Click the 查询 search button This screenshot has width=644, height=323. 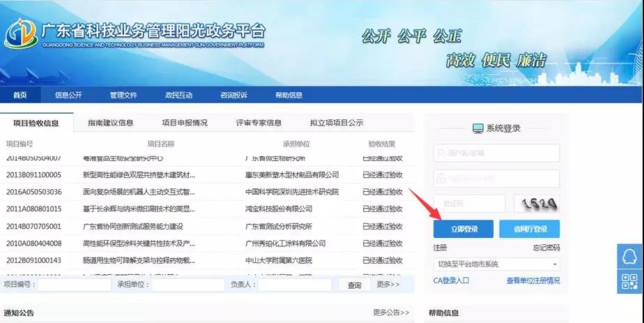click(354, 285)
